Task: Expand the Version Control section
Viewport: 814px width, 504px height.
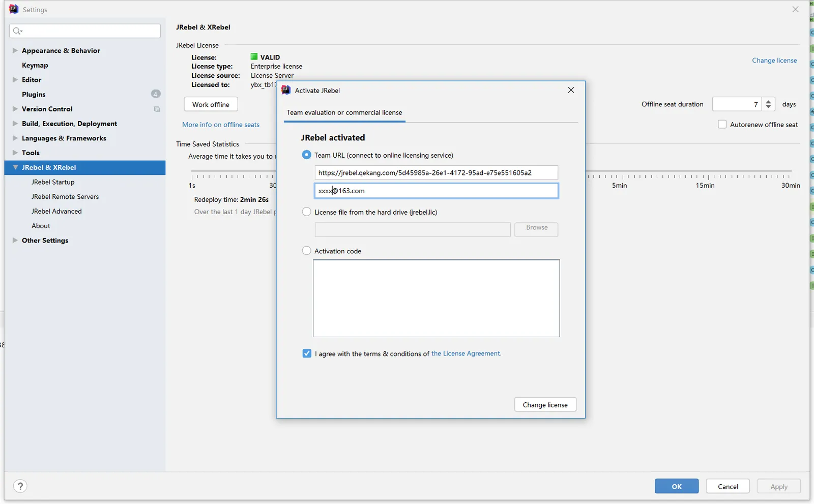Action: [x=15, y=109]
